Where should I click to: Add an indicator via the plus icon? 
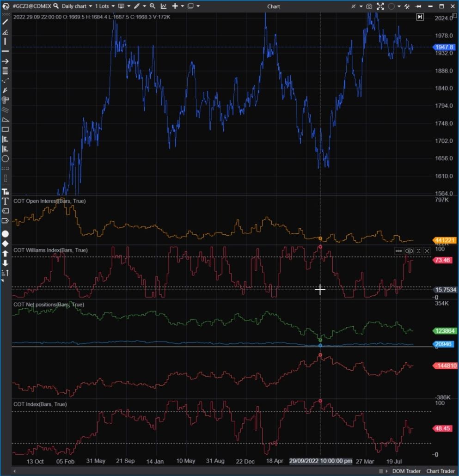coord(175,6)
